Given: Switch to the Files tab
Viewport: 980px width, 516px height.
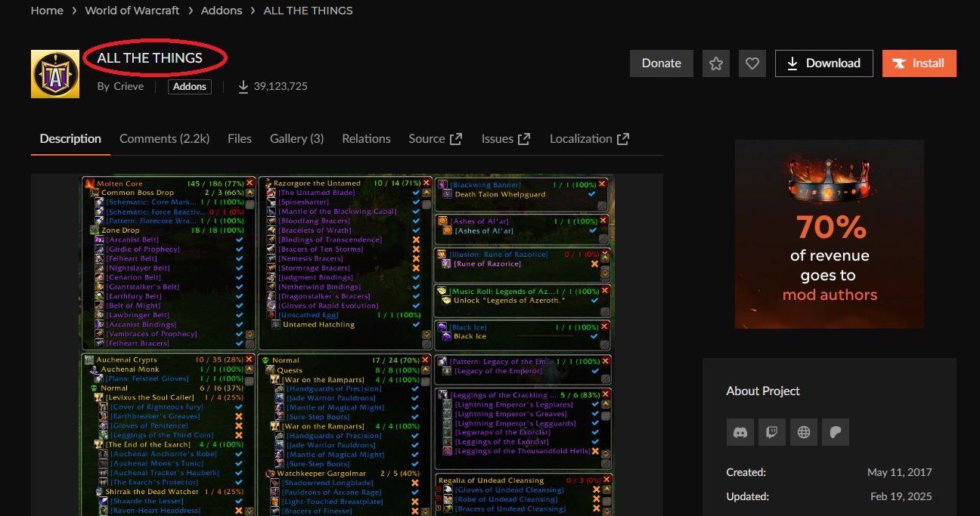Looking at the screenshot, I should point(240,139).
